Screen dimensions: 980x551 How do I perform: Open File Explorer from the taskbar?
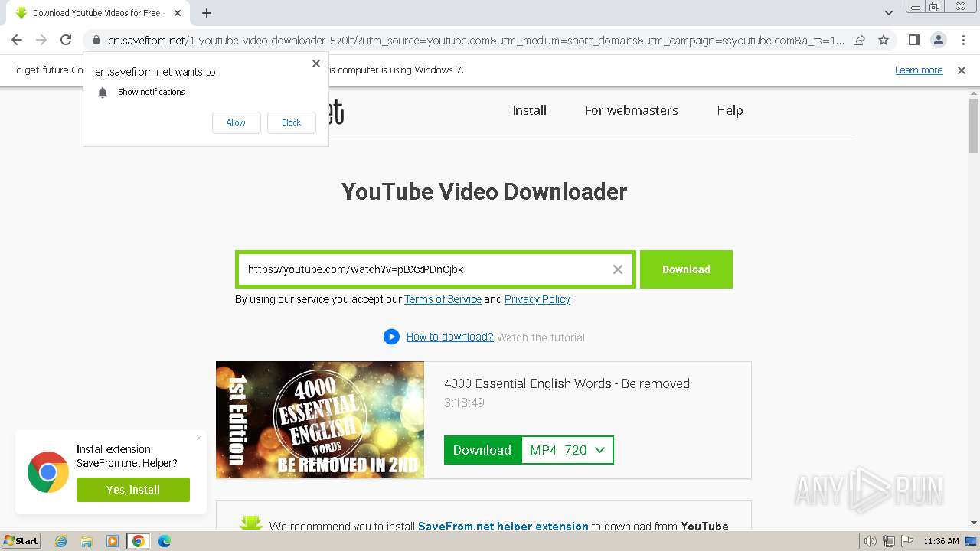pyautogui.click(x=87, y=541)
